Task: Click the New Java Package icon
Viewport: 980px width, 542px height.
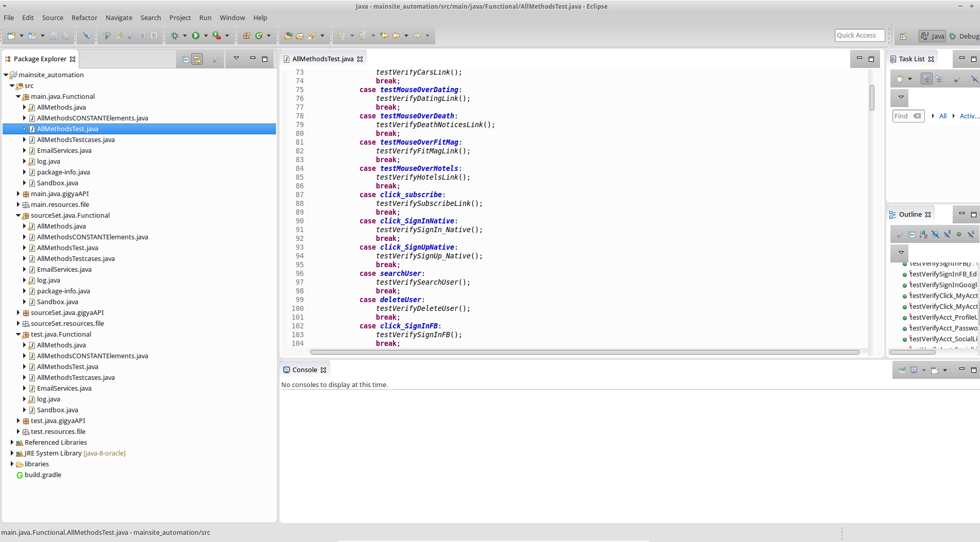Action: (247, 36)
